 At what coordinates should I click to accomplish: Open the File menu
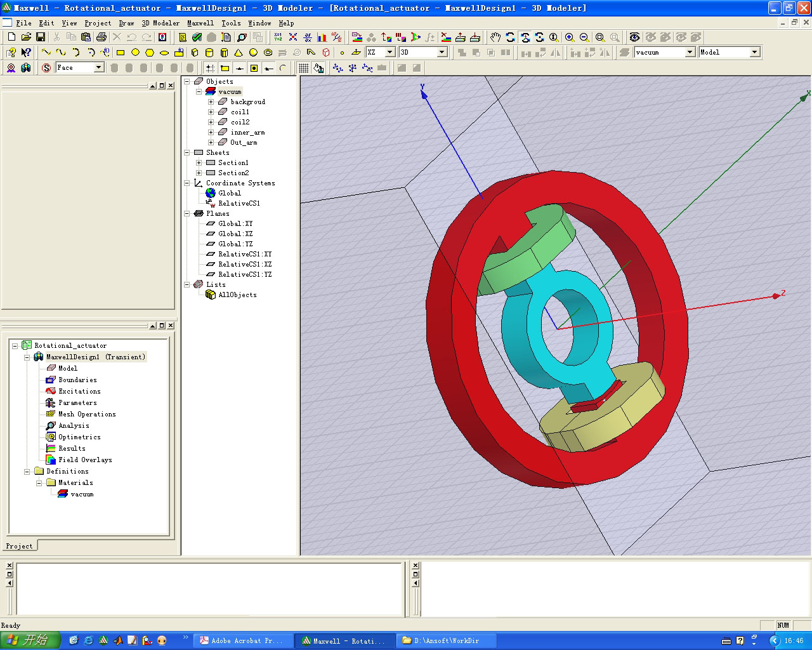click(x=23, y=23)
